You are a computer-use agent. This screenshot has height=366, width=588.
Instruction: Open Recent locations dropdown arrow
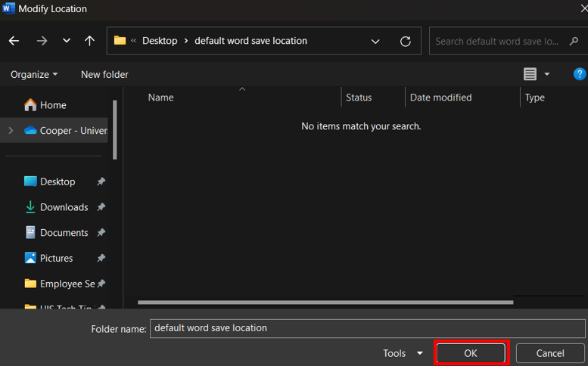click(67, 41)
